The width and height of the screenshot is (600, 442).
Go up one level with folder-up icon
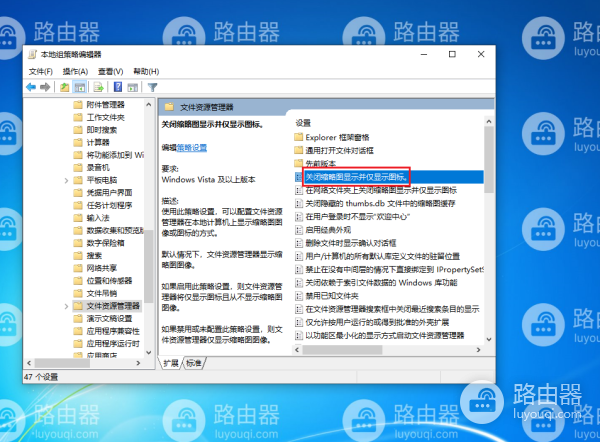pos(65,87)
